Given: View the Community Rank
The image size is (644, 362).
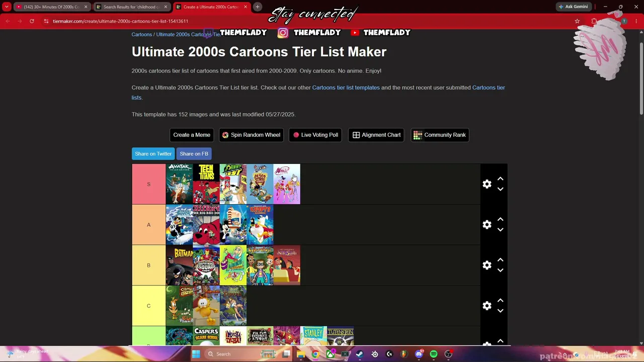Looking at the screenshot, I should (x=440, y=135).
